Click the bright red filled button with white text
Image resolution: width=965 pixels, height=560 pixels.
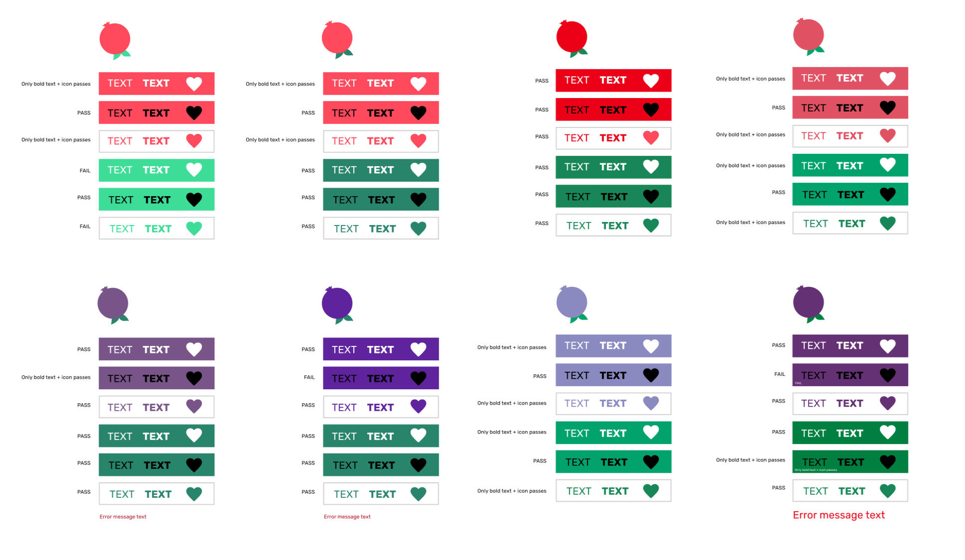[613, 81]
